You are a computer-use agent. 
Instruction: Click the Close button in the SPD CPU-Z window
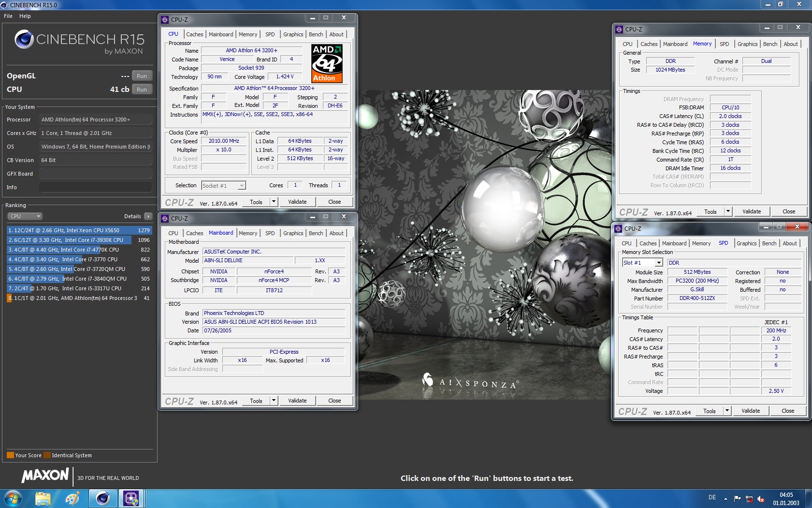tap(788, 411)
